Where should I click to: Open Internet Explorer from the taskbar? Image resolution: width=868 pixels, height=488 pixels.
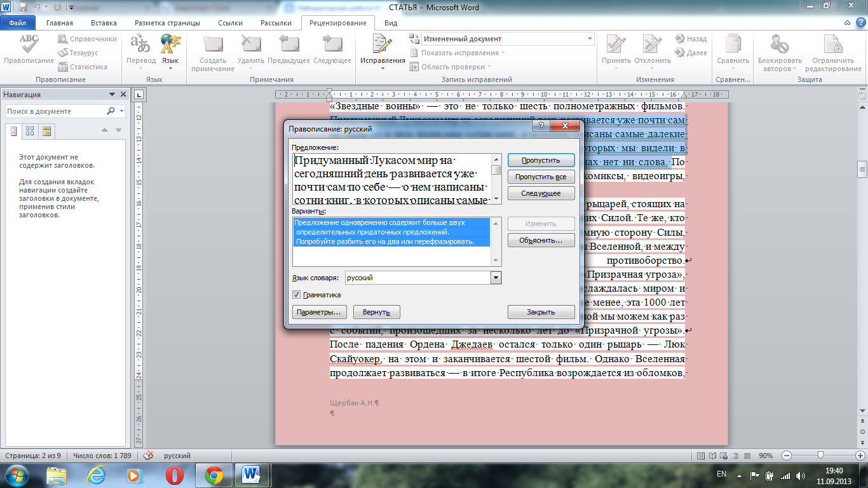click(x=96, y=475)
